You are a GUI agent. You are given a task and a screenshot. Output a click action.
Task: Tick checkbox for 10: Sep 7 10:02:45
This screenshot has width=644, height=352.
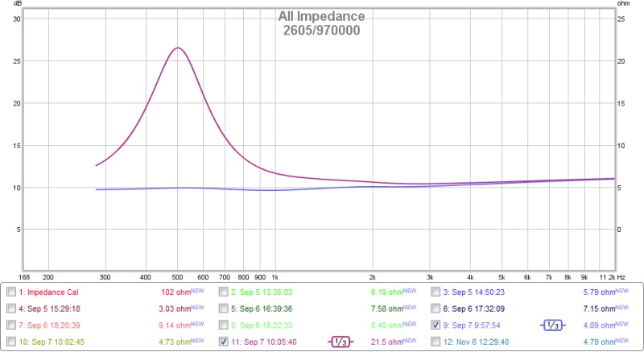[10, 342]
